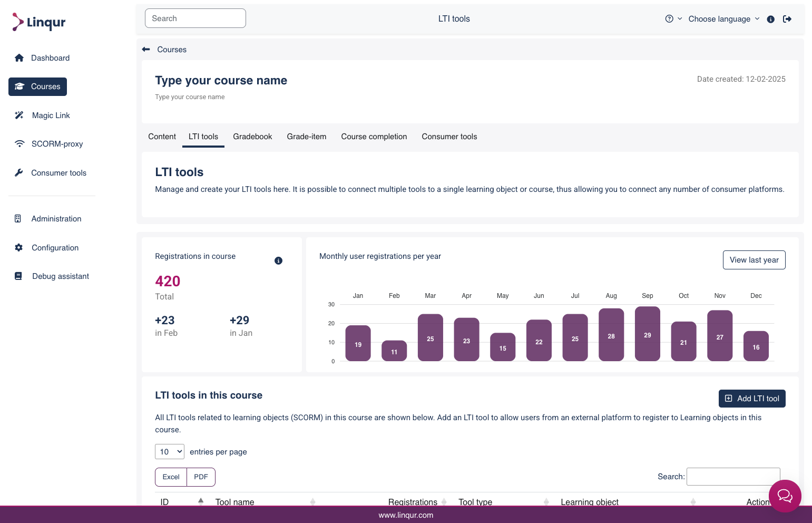Open entries per page selector
812x523 pixels.
click(170, 452)
